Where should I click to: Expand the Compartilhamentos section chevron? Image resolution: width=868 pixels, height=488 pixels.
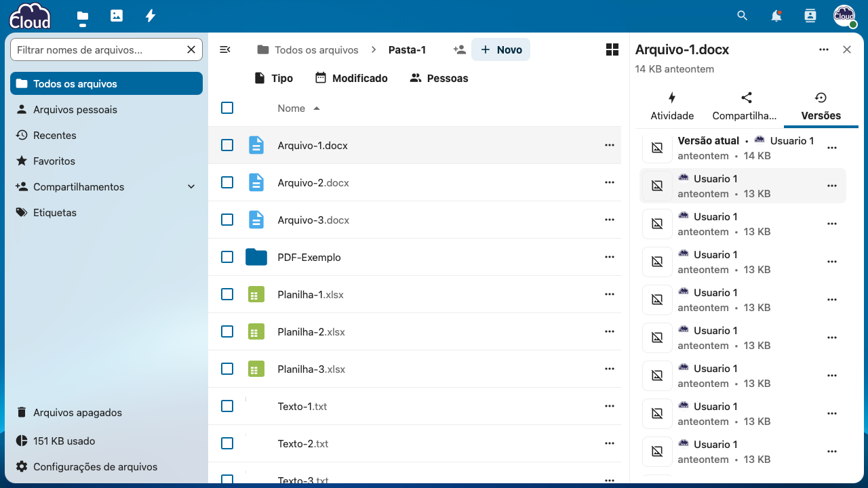click(x=191, y=187)
